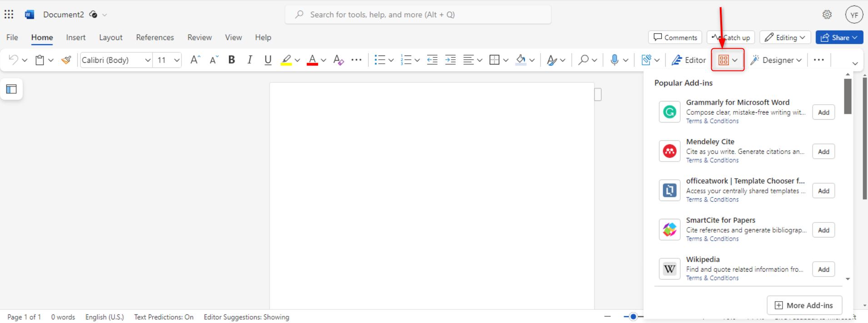The image size is (868, 323).
Task: Click the Increase Indent icon
Action: pyautogui.click(x=450, y=60)
